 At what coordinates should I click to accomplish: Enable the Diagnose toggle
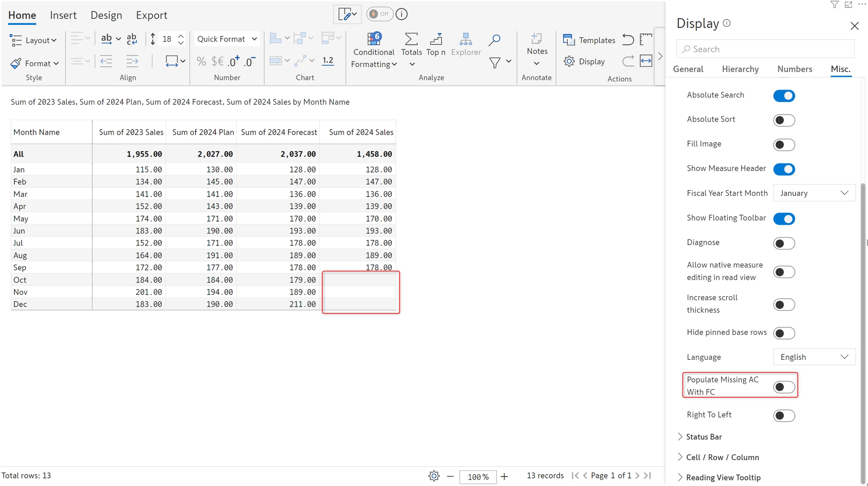click(x=784, y=243)
